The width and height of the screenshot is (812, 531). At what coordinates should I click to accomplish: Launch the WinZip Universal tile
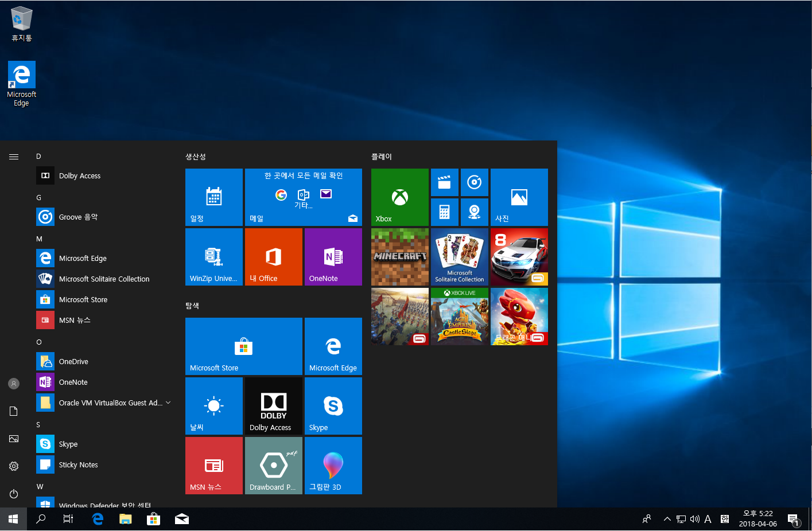coord(214,257)
